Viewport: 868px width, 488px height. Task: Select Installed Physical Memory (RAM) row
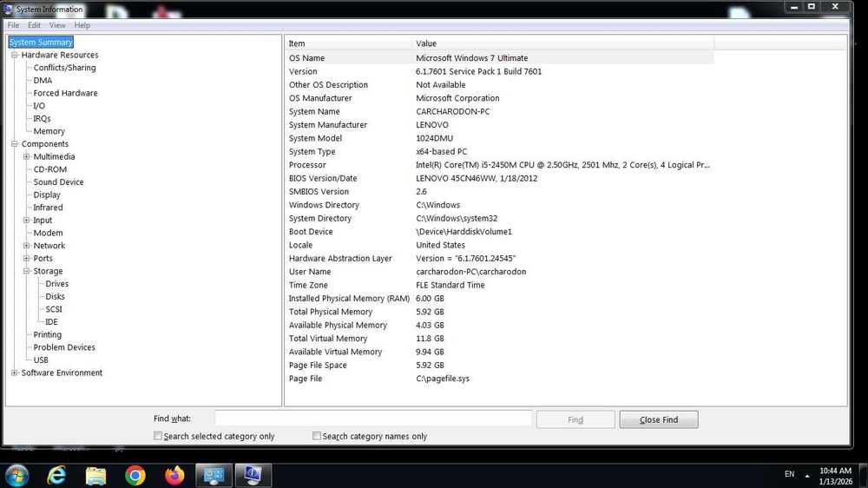click(x=499, y=299)
